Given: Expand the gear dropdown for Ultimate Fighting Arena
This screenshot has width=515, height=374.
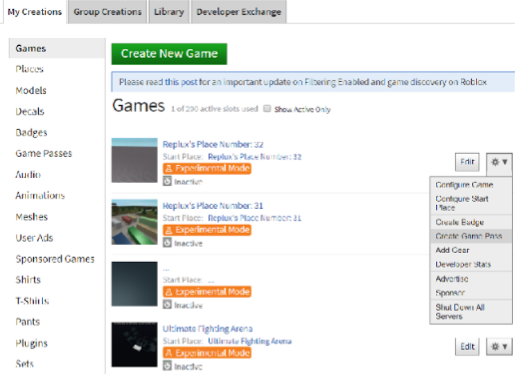Looking at the screenshot, I should click(x=499, y=347).
